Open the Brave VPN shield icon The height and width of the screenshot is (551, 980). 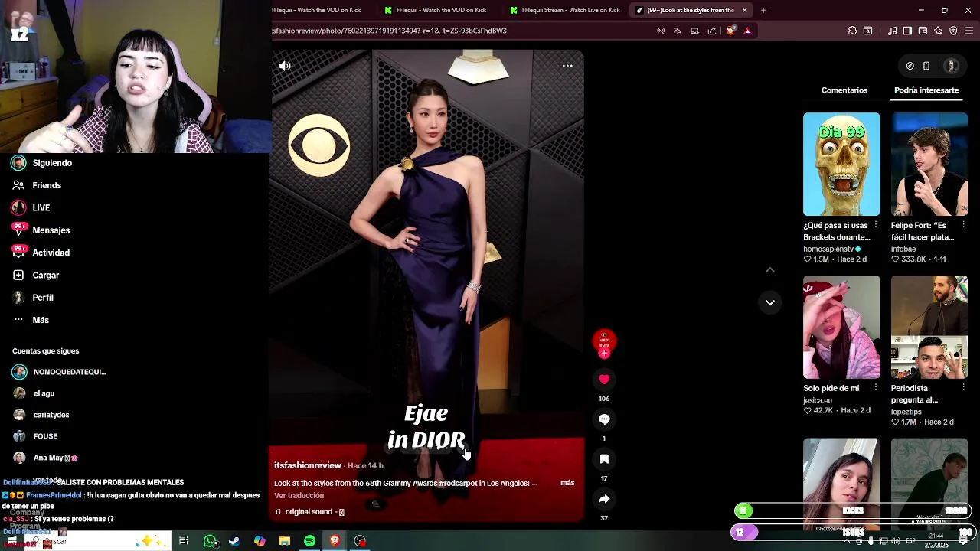[x=953, y=31]
